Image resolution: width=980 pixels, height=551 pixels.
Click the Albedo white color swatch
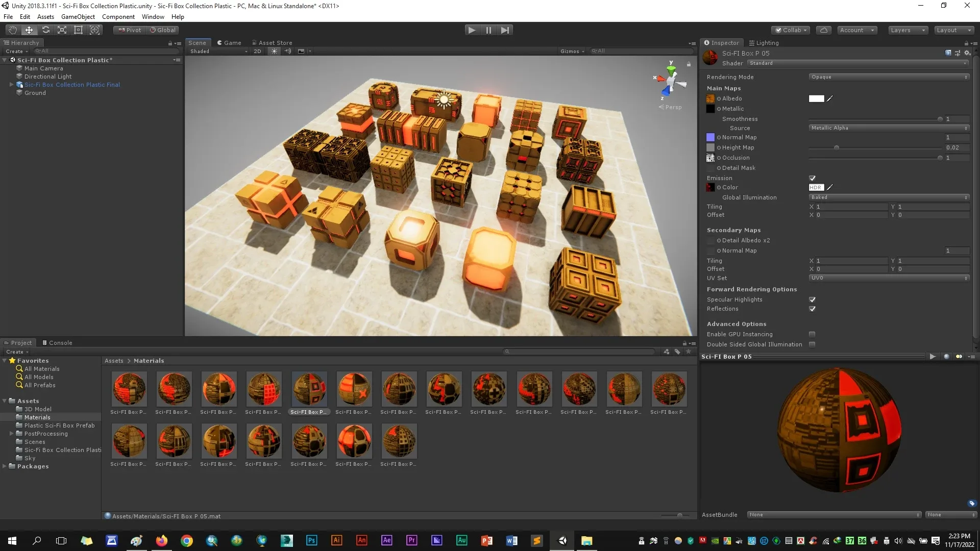(x=816, y=98)
